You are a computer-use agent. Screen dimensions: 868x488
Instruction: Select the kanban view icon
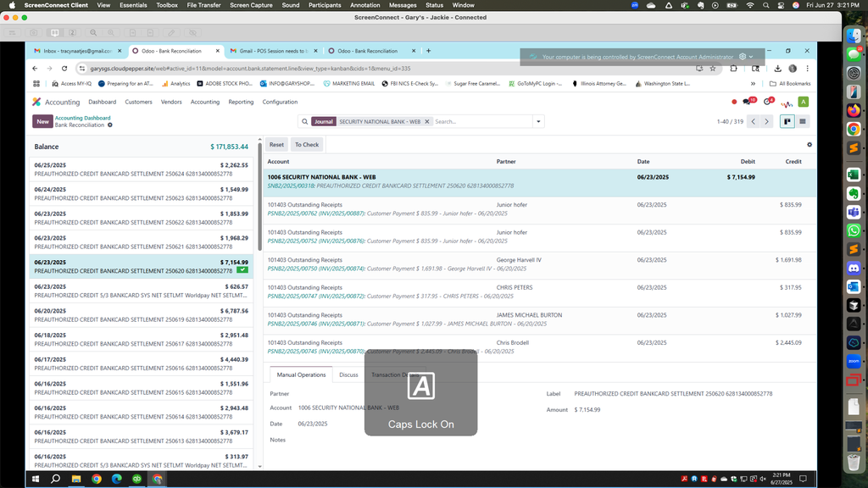[787, 121]
